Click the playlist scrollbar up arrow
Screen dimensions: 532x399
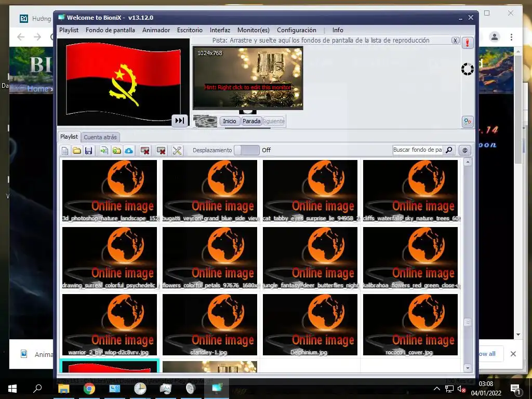pos(468,162)
